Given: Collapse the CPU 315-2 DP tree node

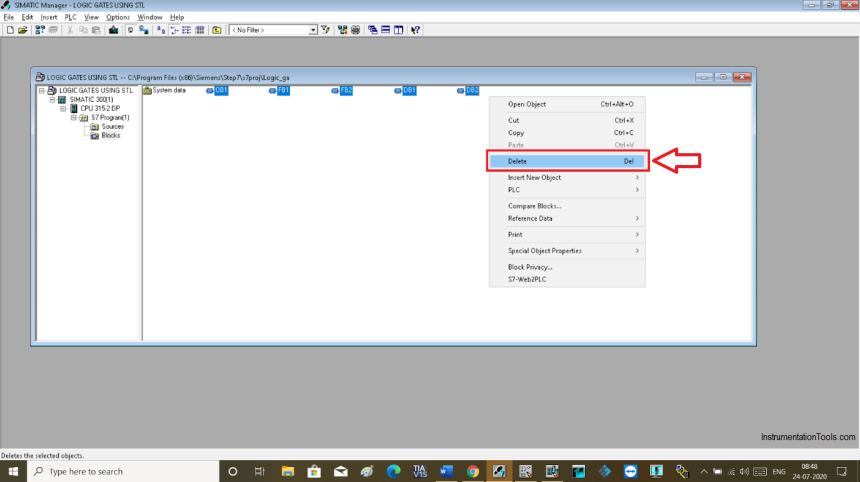Looking at the screenshot, I should (x=63, y=109).
